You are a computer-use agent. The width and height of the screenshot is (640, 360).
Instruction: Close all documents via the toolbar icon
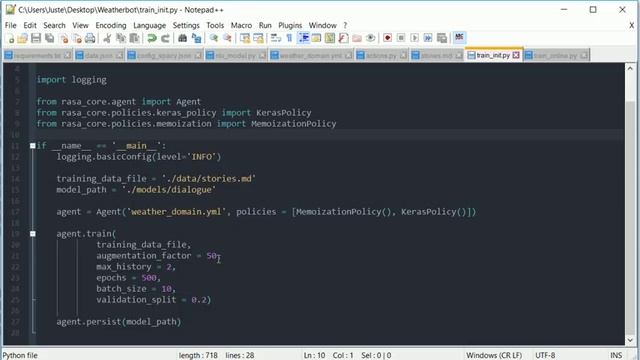pos(77,38)
